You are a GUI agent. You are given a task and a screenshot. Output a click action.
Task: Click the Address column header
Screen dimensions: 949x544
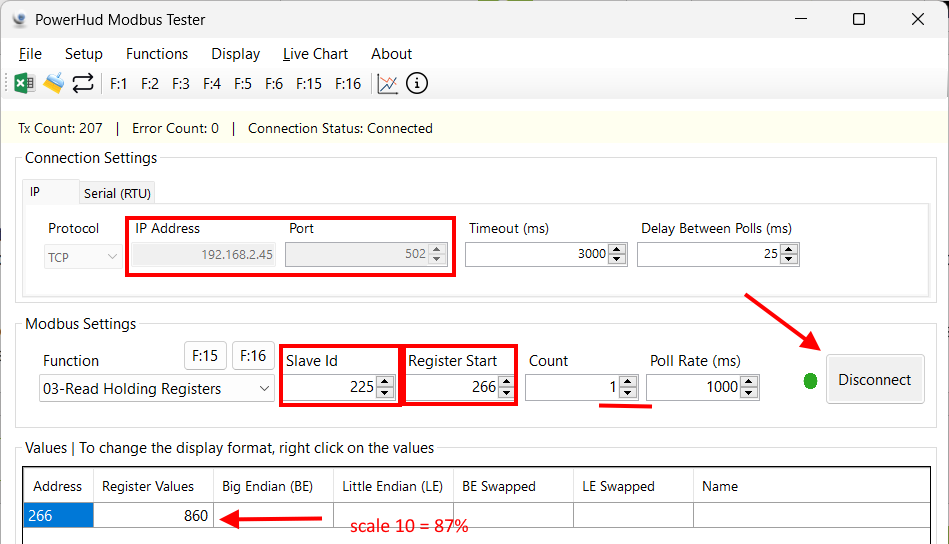pos(58,486)
